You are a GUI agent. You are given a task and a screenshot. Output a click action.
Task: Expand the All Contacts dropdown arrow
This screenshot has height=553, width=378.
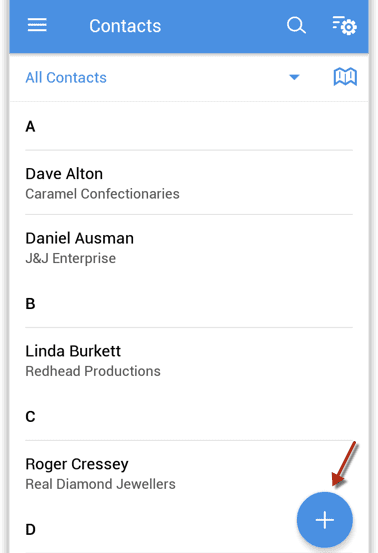coord(294,77)
